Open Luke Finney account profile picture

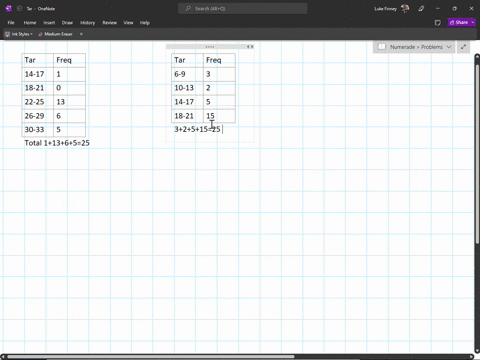click(405, 9)
